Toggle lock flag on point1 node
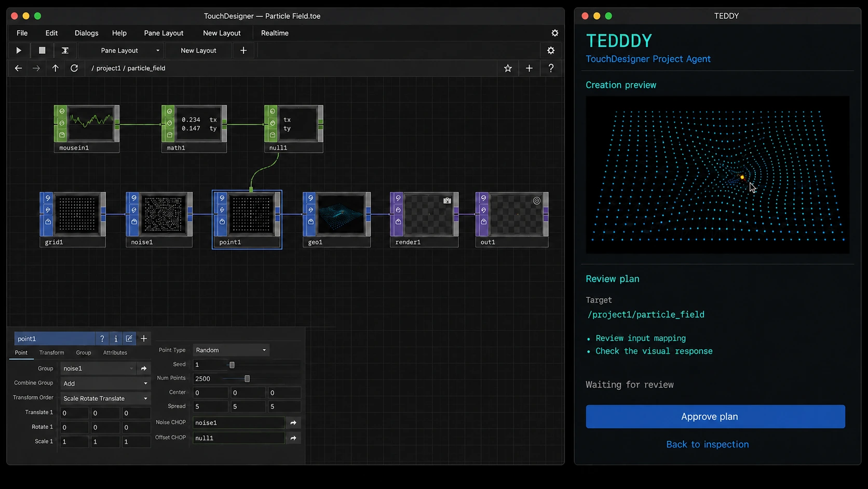 [x=222, y=222]
